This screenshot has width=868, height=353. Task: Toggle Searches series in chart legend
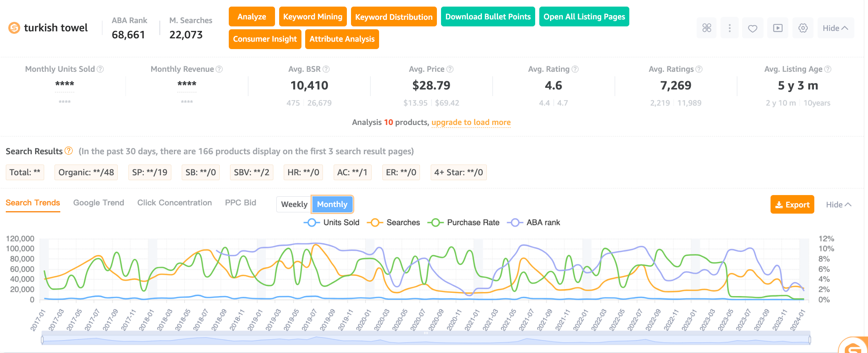(x=394, y=222)
